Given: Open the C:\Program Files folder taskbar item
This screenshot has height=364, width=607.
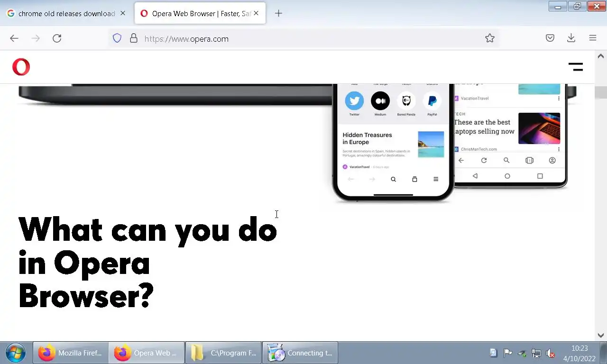Looking at the screenshot, I should click(x=223, y=353).
